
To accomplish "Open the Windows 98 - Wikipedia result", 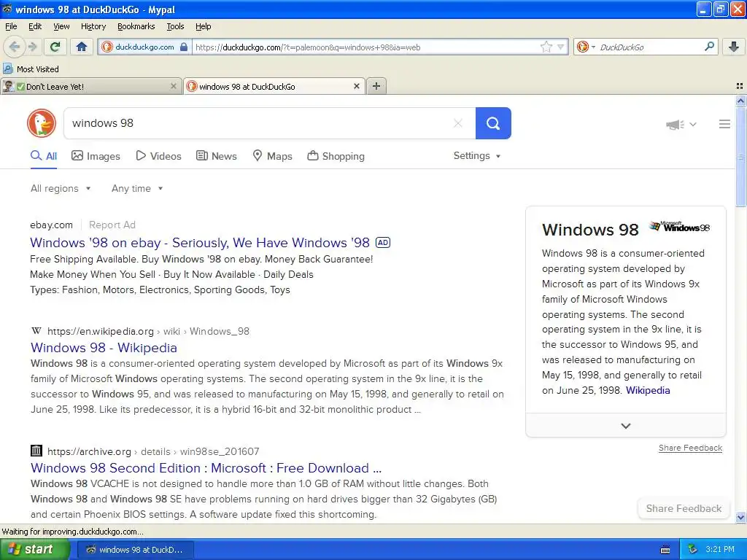I will point(104,348).
